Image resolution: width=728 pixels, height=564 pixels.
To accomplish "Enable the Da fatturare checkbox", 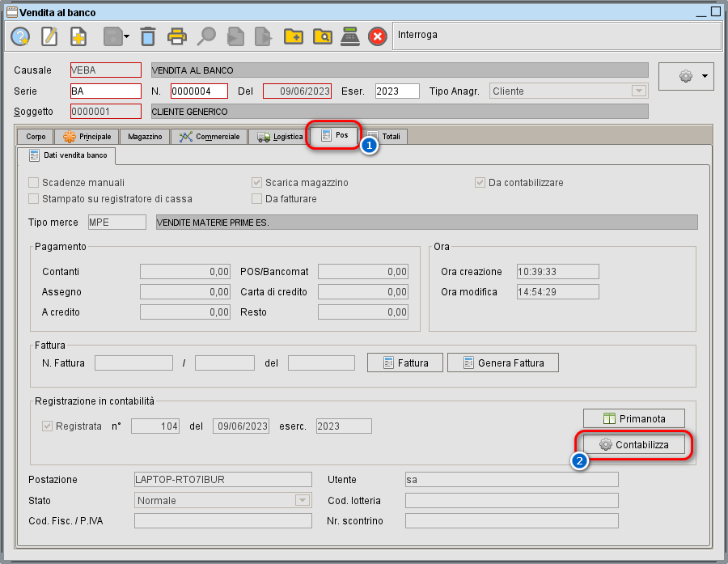I will pyautogui.click(x=256, y=198).
